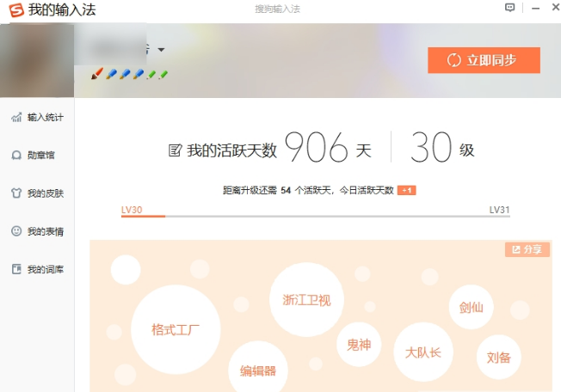Click the last green pencil badge
Viewport: 561px width, 392px height.
(163, 74)
